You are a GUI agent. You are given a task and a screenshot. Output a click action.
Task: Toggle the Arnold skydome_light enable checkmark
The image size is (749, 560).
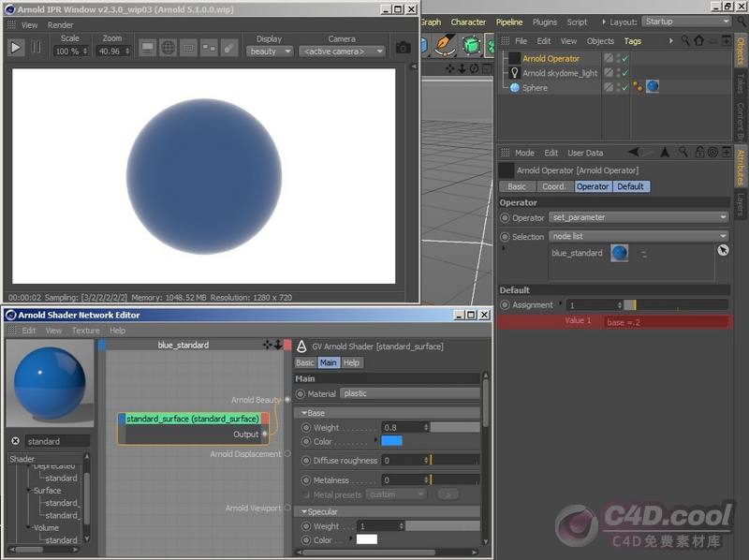(625, 73)
